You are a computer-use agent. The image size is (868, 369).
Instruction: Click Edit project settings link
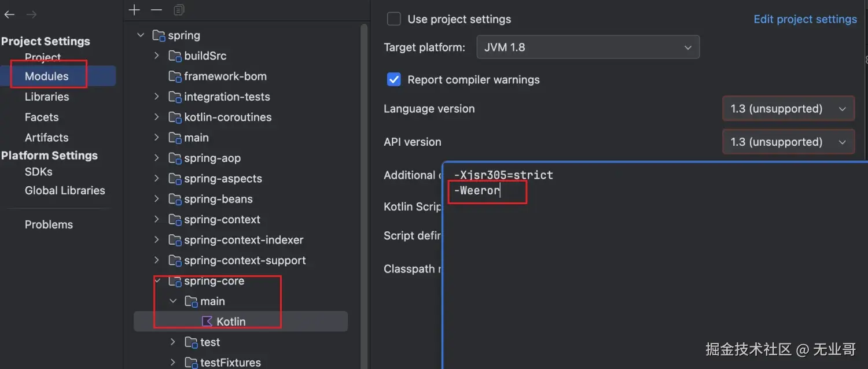805,19
